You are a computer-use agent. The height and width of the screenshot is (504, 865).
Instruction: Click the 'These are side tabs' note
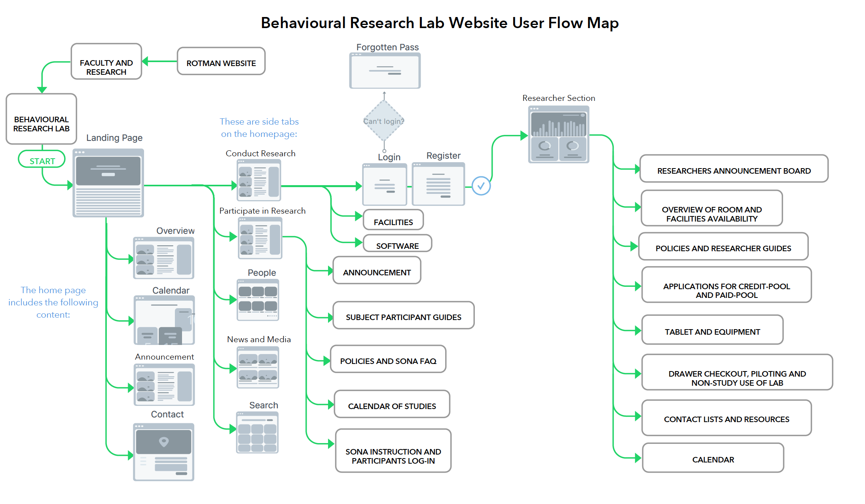pos(259,127)
